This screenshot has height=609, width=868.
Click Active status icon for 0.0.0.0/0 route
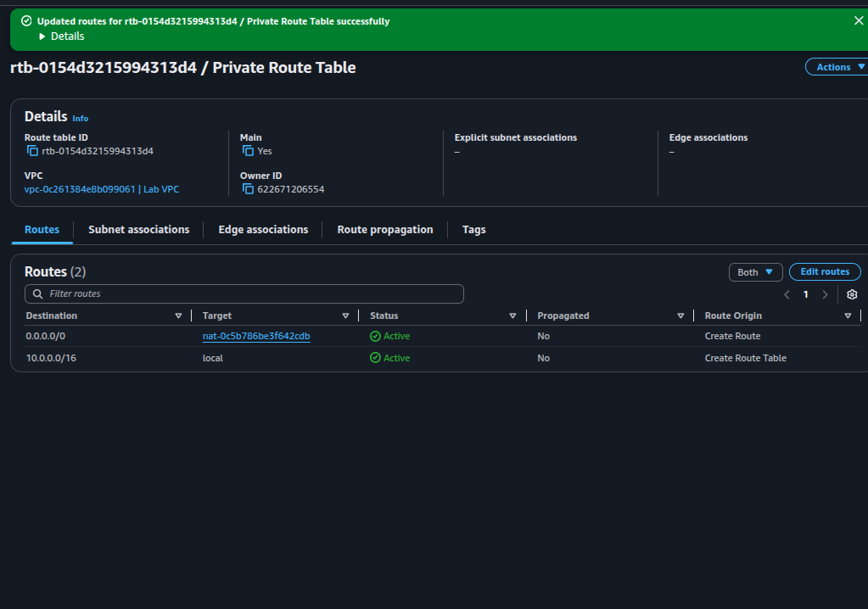375,336
